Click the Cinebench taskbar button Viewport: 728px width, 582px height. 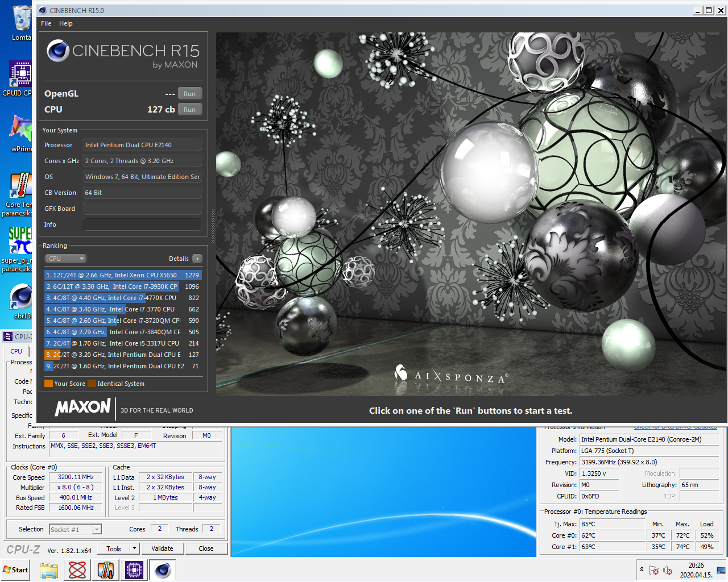pos(163,570)
